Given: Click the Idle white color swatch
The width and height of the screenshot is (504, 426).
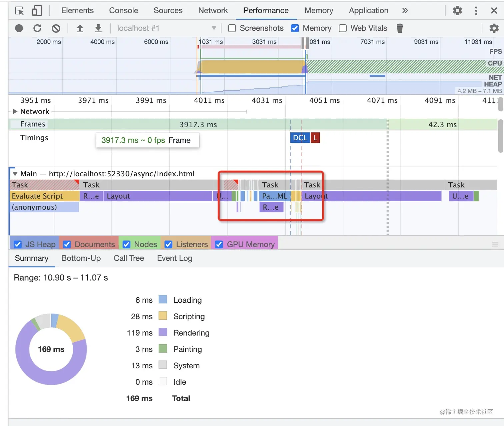Looking at the screenshot, I should [163, 381].
